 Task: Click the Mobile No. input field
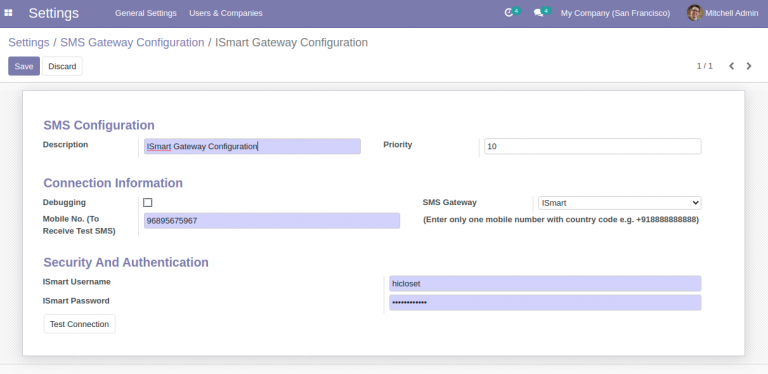pyautogui.click(x=272, y=221)
